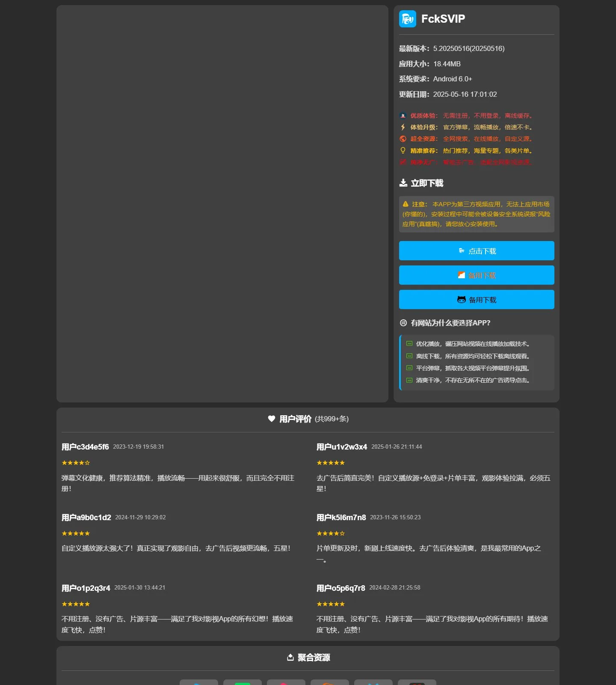Click the update date 2025-05-16 17:01:02
The width and height of the screenshot is (616, 685).
465,94
